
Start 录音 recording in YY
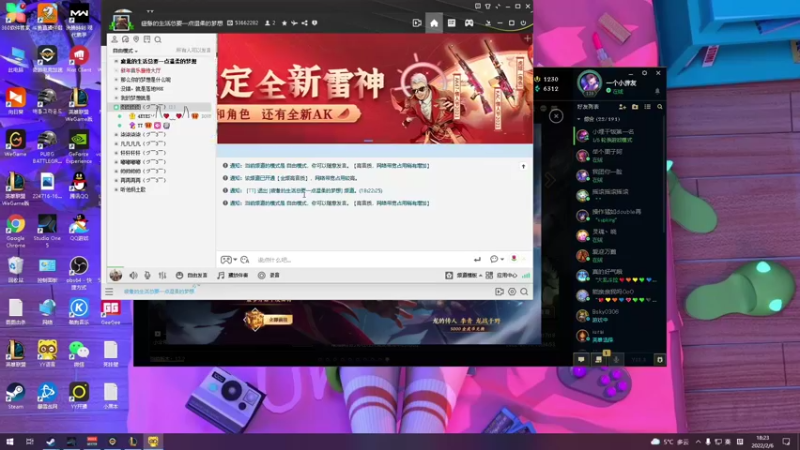pyautogui.click(x=268, y=276)
